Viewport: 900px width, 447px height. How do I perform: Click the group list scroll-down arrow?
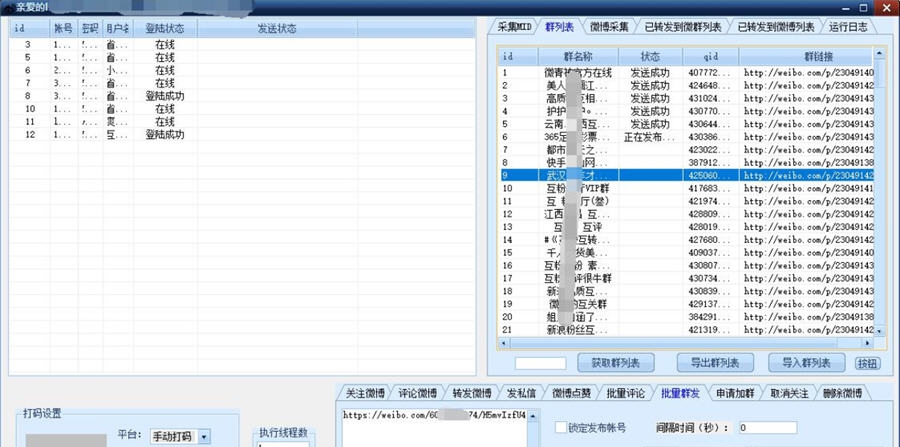point(879,331)
